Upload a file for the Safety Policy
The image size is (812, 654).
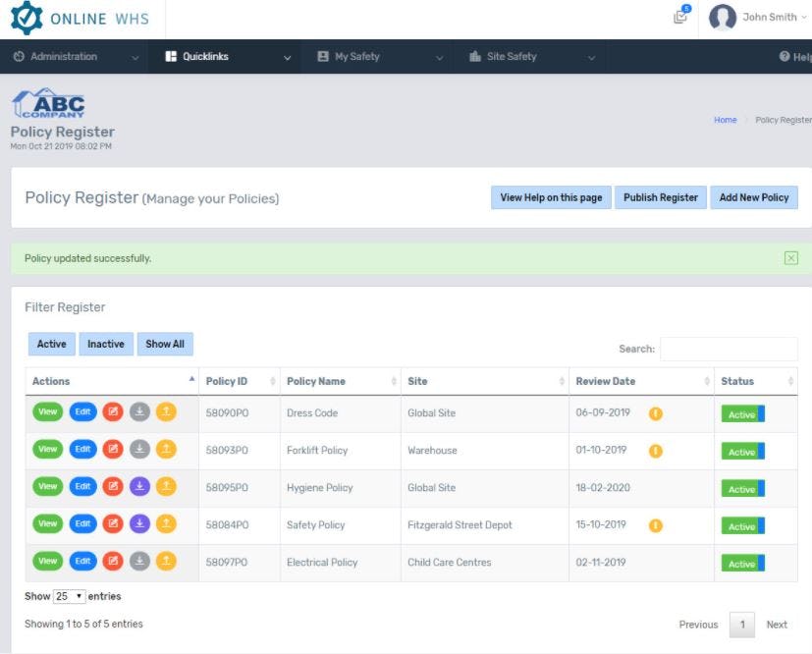(x=164, y=523)
